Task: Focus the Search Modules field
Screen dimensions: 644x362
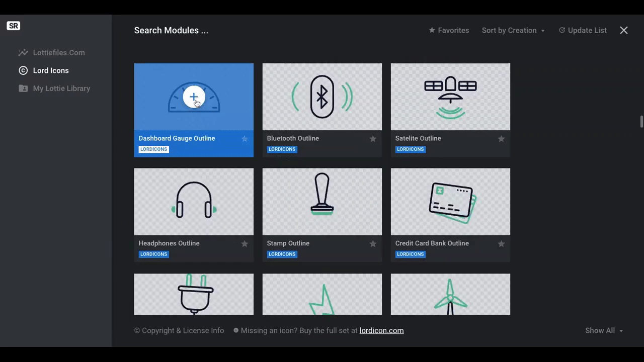Action: point(171,30)
